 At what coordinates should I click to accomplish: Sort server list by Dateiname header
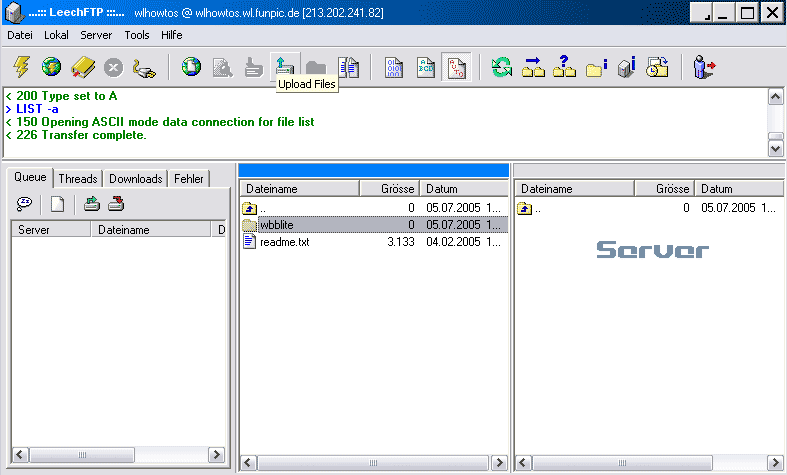(x=575, y=189)
